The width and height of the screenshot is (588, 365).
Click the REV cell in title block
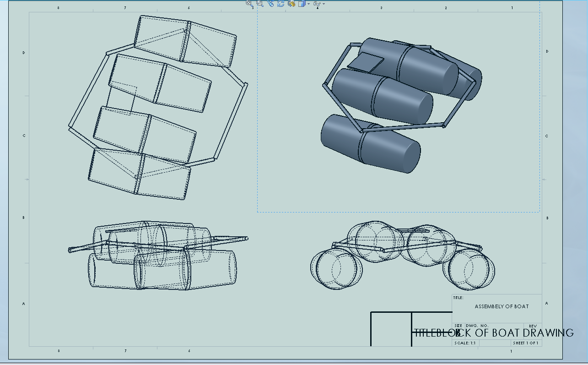pyautogui.click(x=533, y=326)
